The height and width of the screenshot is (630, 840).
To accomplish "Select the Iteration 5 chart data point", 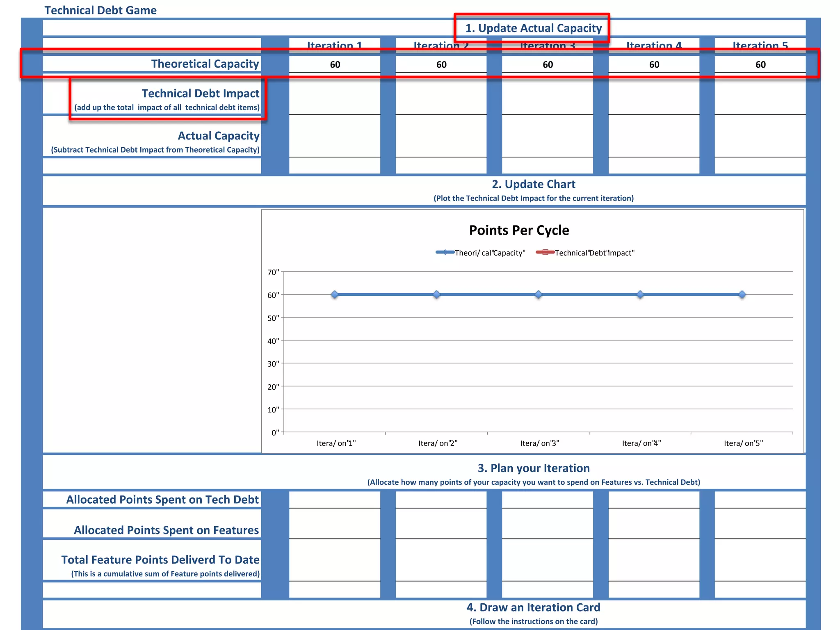I will pyautogui.click(x=742, y=294).
